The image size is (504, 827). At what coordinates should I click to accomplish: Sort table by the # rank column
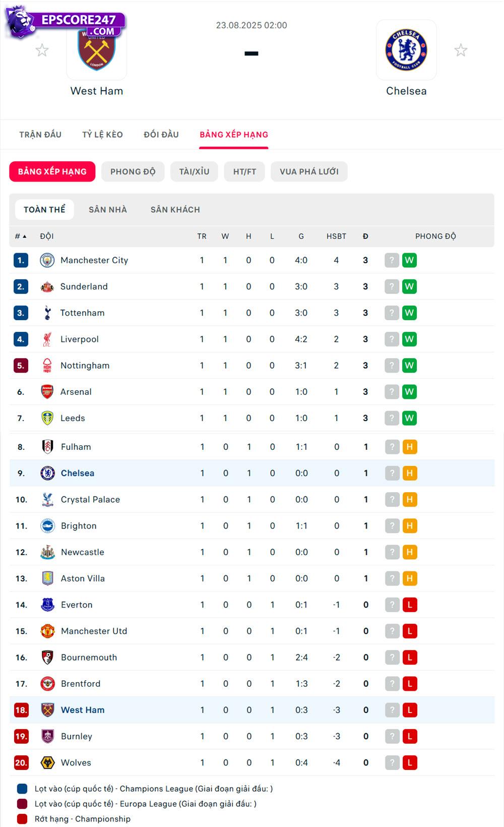(20, 236)
